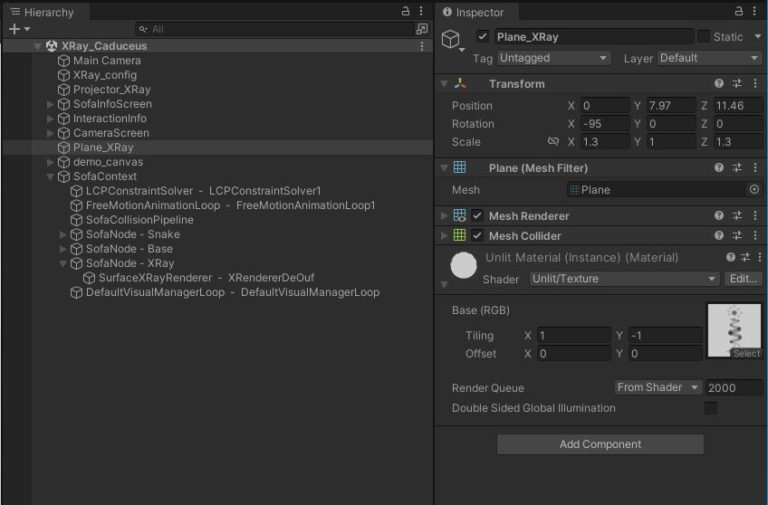This screenshot has height=505, width=768.
Task: Click the Add Component button
Action: [600, 444]
